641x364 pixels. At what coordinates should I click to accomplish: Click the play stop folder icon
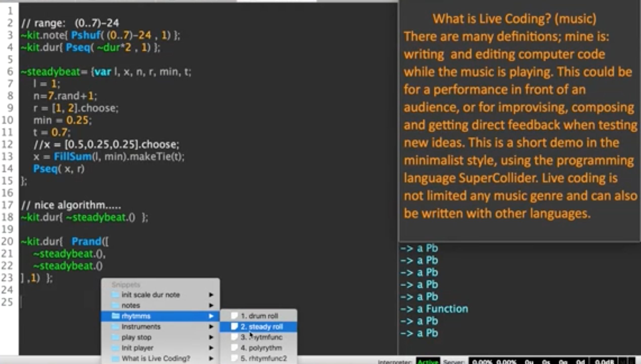point(115,337)
